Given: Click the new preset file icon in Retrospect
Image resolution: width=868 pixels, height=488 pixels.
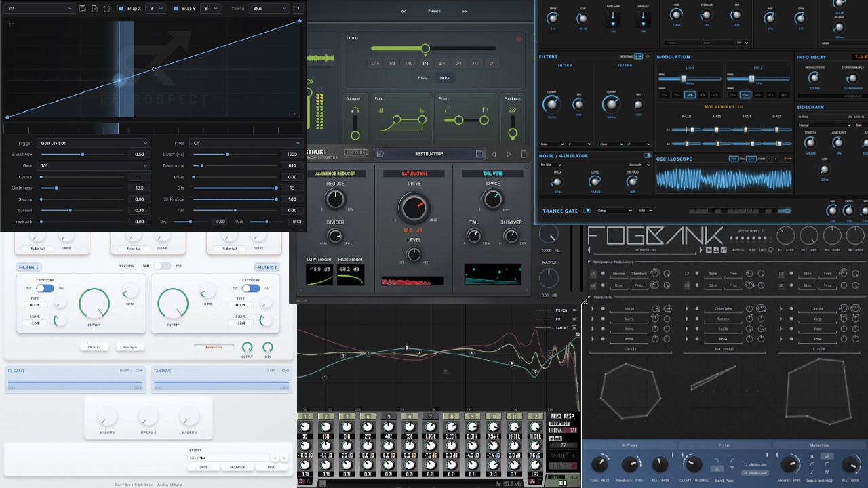Looking at the screenshot, I should coord(95,8).
